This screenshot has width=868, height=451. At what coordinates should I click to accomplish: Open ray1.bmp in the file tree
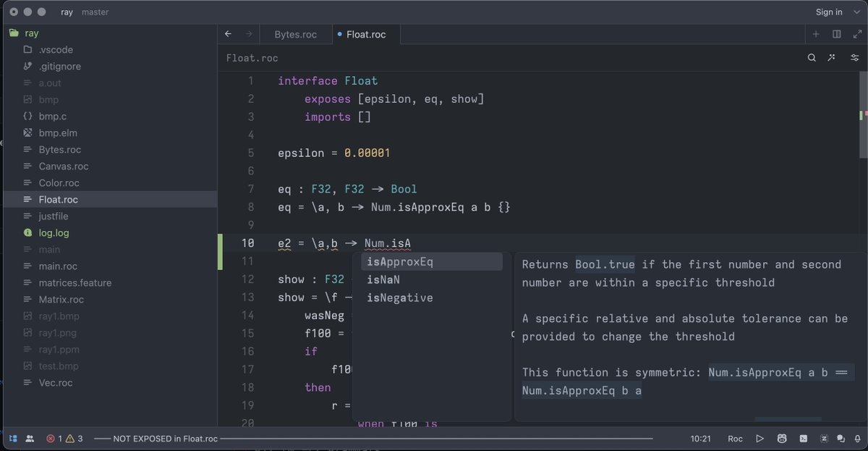(109, 316)
